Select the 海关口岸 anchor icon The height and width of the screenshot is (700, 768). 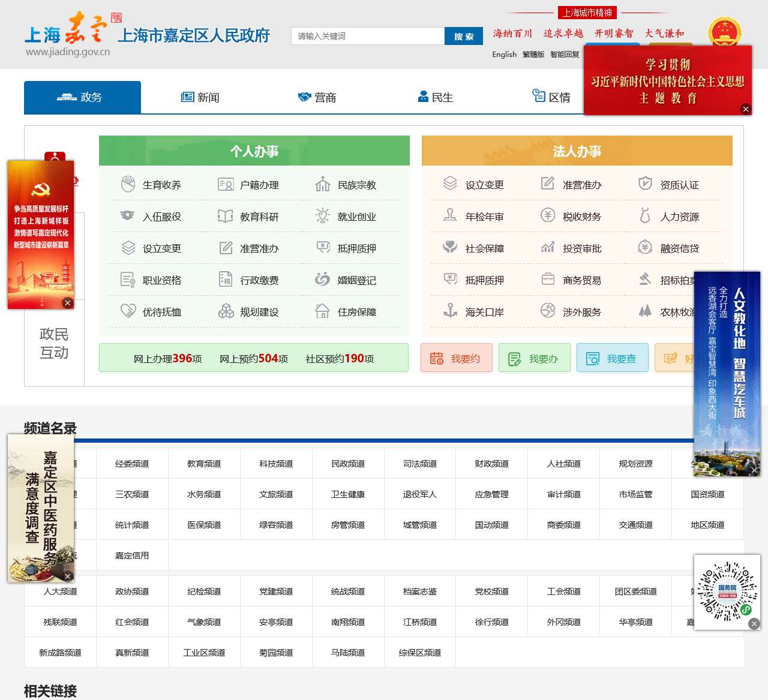tap(450, 311)
